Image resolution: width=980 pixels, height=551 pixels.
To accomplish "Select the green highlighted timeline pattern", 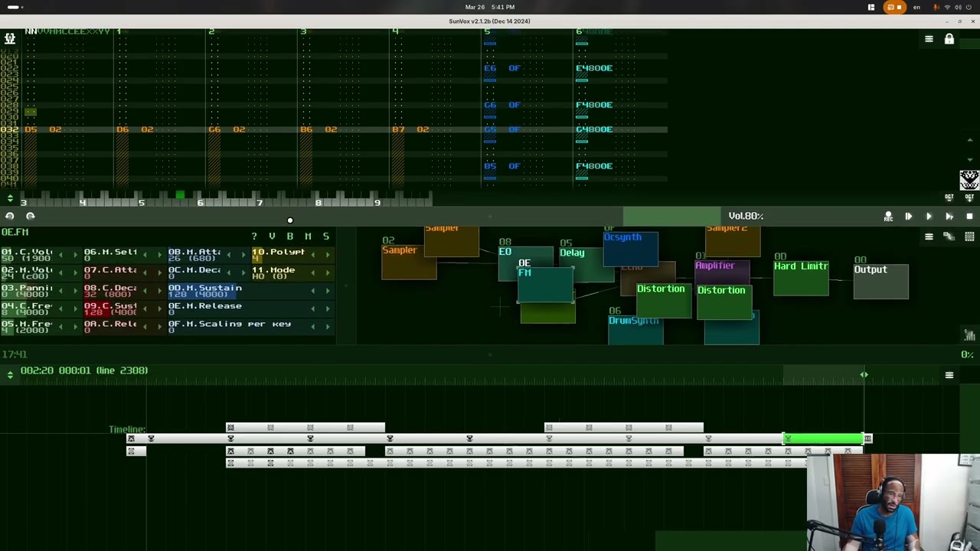I will click(x=823, y=439).
